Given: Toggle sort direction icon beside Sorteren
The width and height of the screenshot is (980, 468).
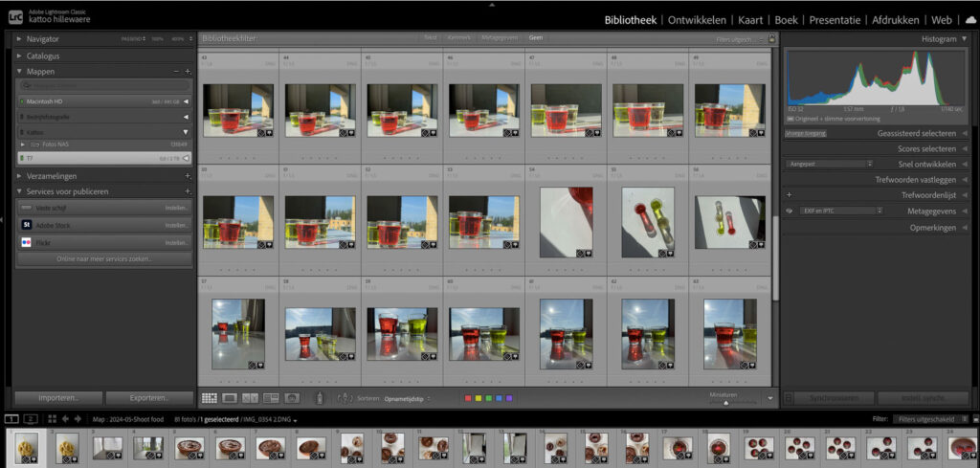Looking at the screenshot, I should click(x=345, y=397).
